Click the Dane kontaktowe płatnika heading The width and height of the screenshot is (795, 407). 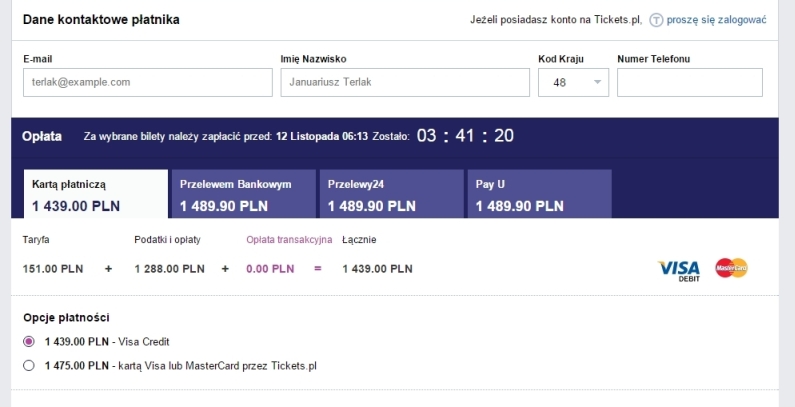(101, 20)
